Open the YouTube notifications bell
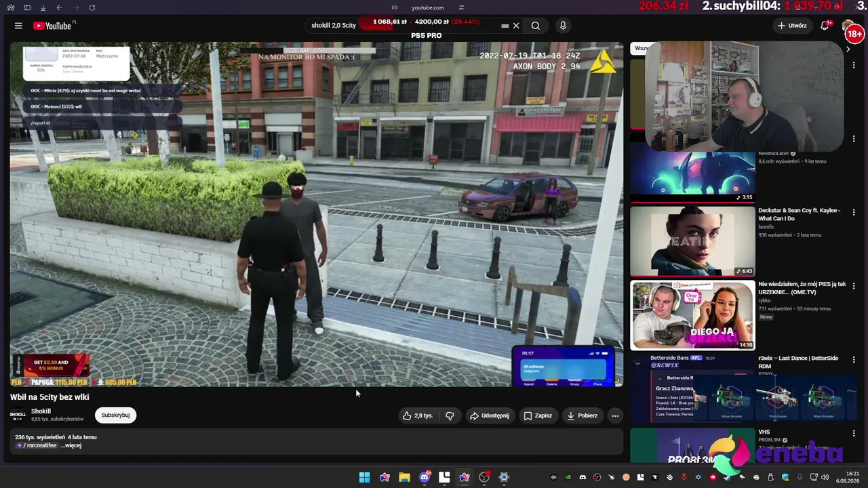The width and height of the screenshot is (868, 488). (x=825, y=26)
